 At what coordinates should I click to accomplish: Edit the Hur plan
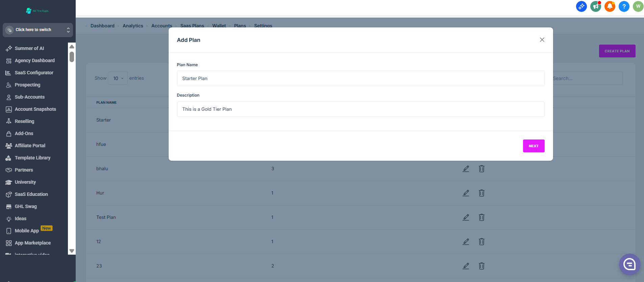point(466,193)
